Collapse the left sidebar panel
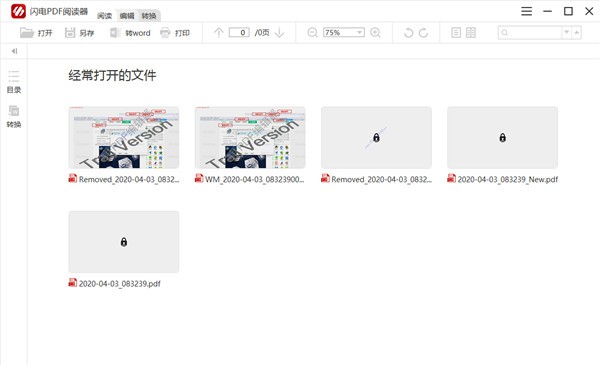600x365 pixels. click(14, 51)
